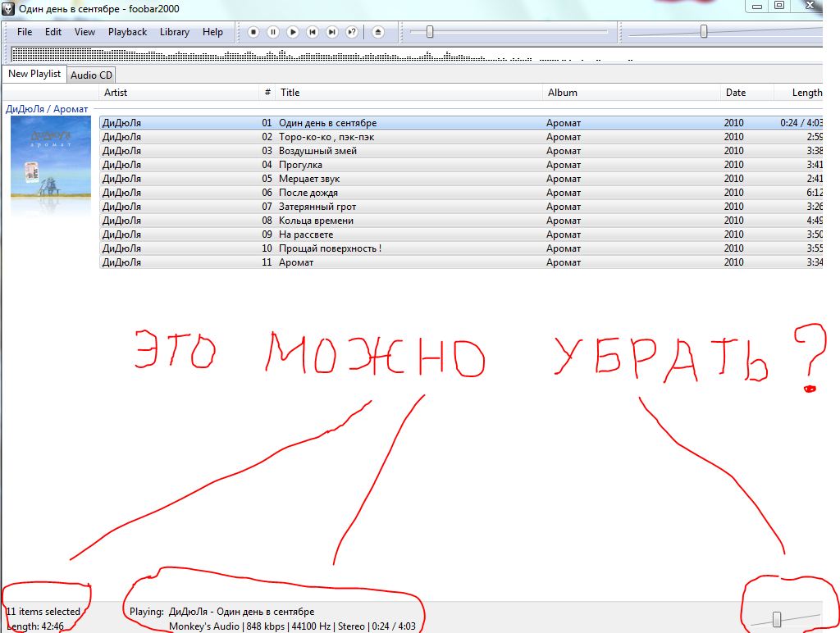Screen dimensions: 840x633
Task: Sort by the Date column header
Action: (x=747, y=93)
